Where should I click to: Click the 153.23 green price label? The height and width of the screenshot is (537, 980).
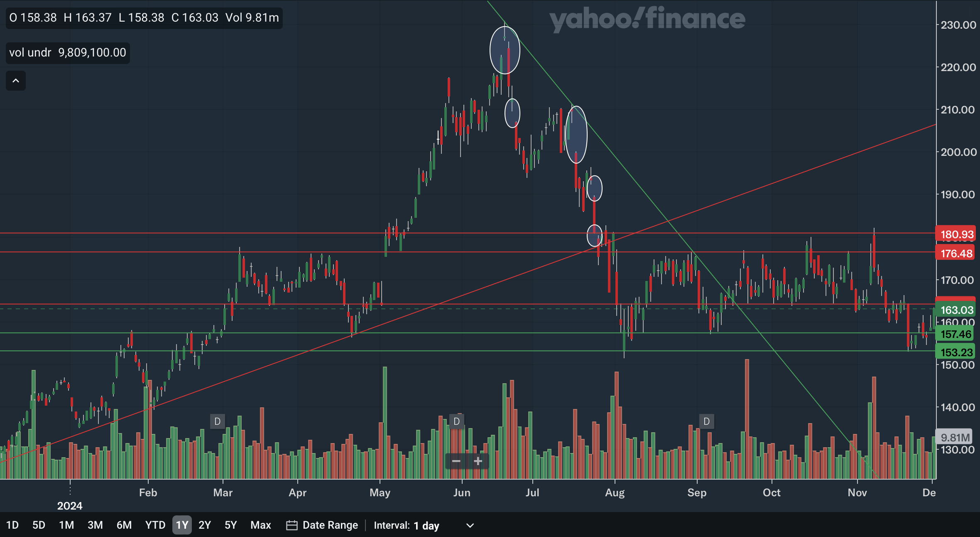tap(956, 352)
